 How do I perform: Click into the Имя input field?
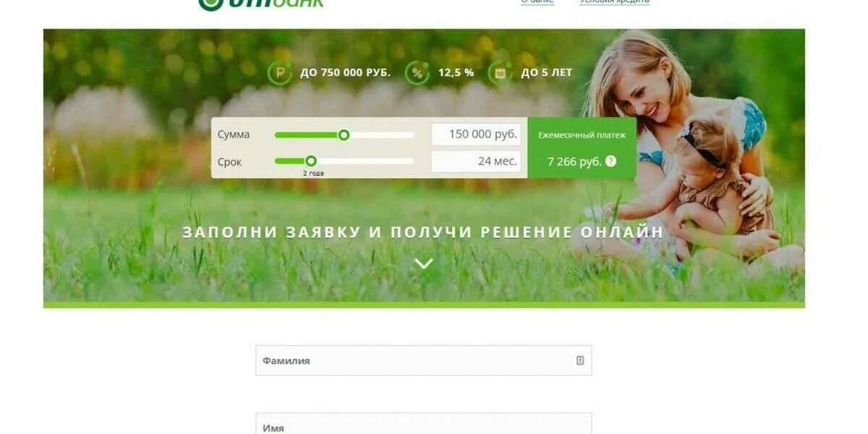424,424
